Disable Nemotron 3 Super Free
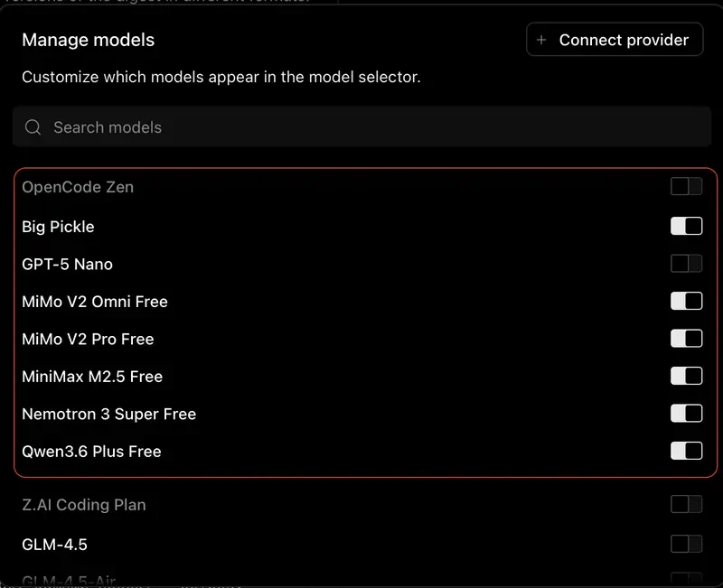 [686, 414]
